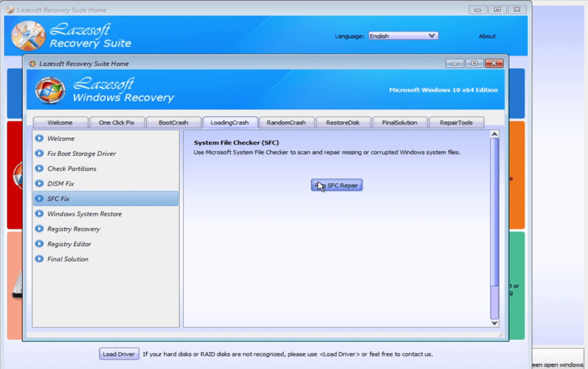Select SFC Fix in the sidebar
The image size is (588, 369).
coord(106,199)
